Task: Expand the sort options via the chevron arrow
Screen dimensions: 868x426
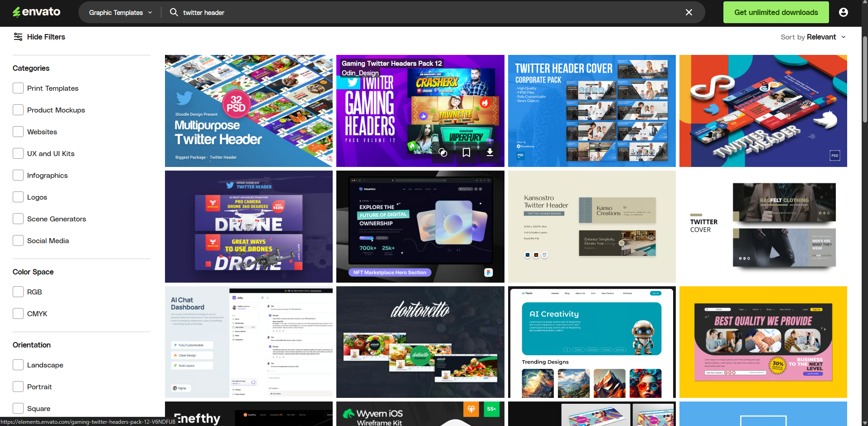Action: [x=844, y=37]
